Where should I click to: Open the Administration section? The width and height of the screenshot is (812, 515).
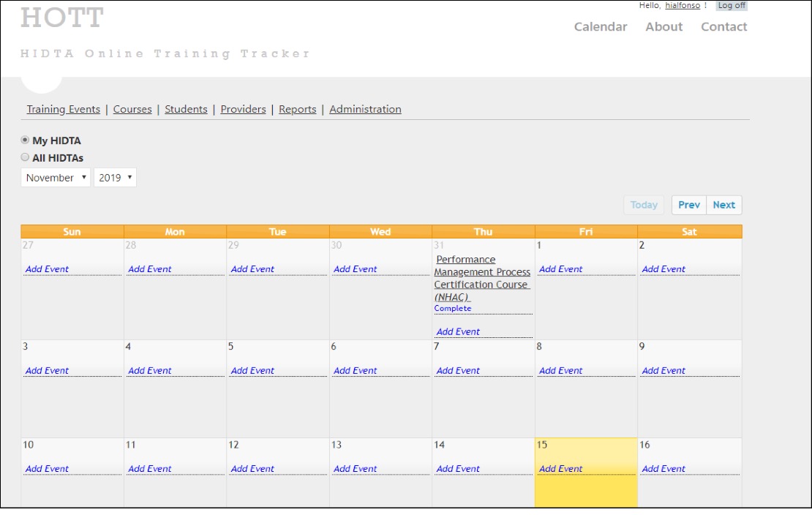[365, 110]
